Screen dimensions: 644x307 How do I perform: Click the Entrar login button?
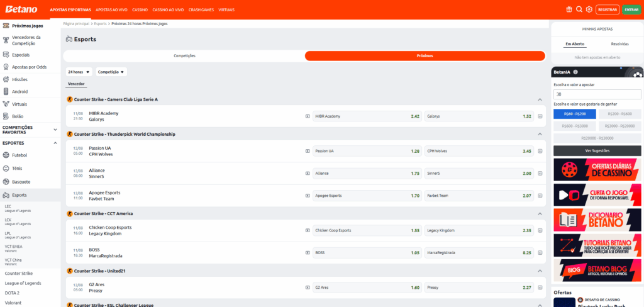(x=631, y=9)
